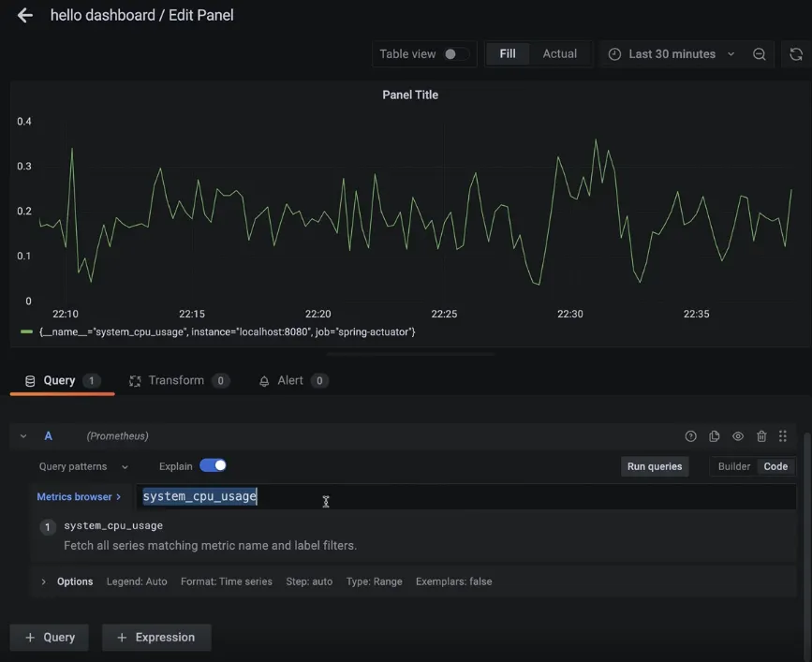This screenshot has height=662, width=812.
Task: Enable the Table view switch
Action: coord(455,54)
